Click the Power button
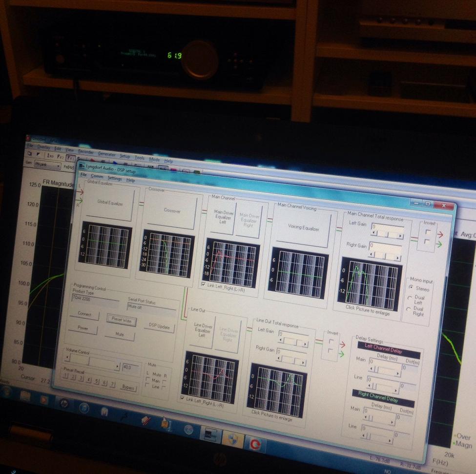The width and height of the screenshot is (476, 474). 83,328
